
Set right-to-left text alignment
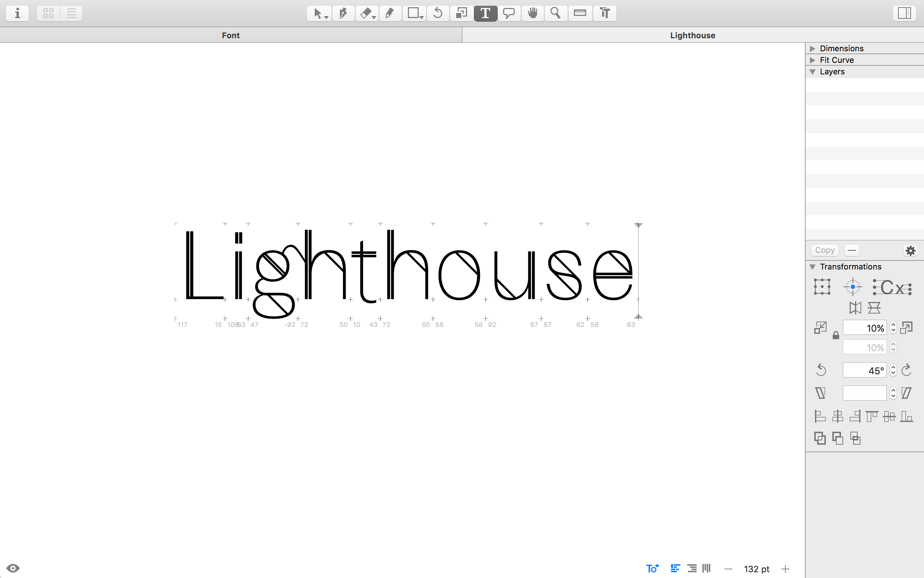[692, 569]
